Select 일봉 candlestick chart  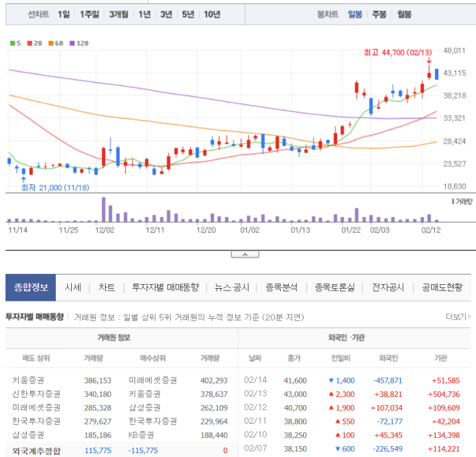pyautogui.click(x=355, y=14)
